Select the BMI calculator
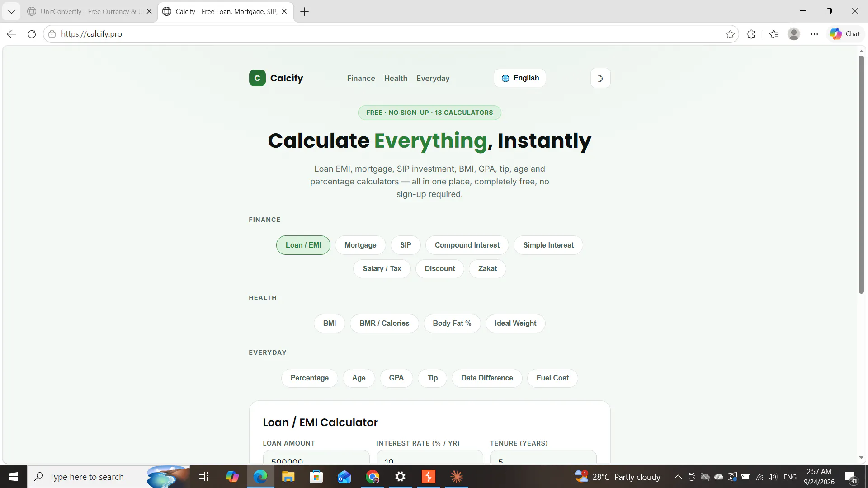868x488 pixels. click(329, 323)
